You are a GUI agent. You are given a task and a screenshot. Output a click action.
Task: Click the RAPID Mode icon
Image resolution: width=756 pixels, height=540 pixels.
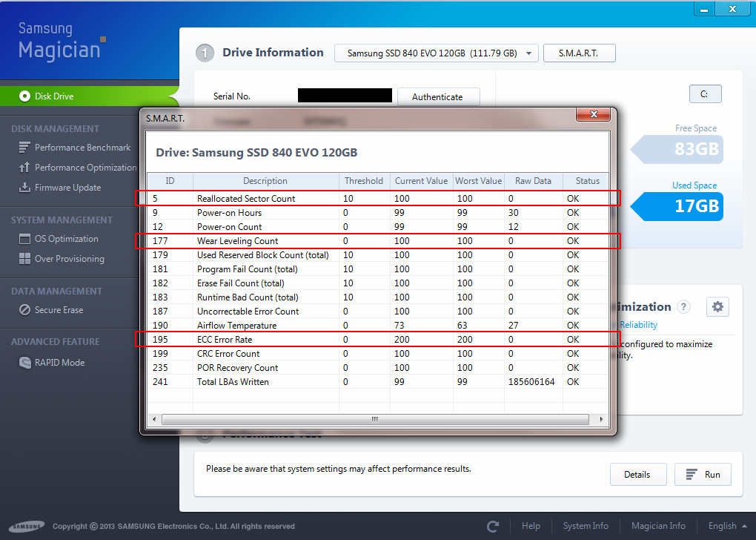pyautogui.click(x=24, y=363)
